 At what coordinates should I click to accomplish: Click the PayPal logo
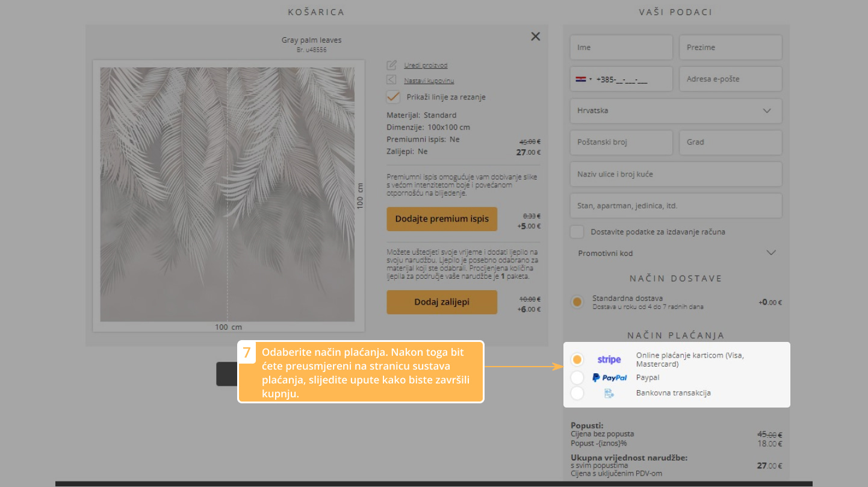(609, 377)
